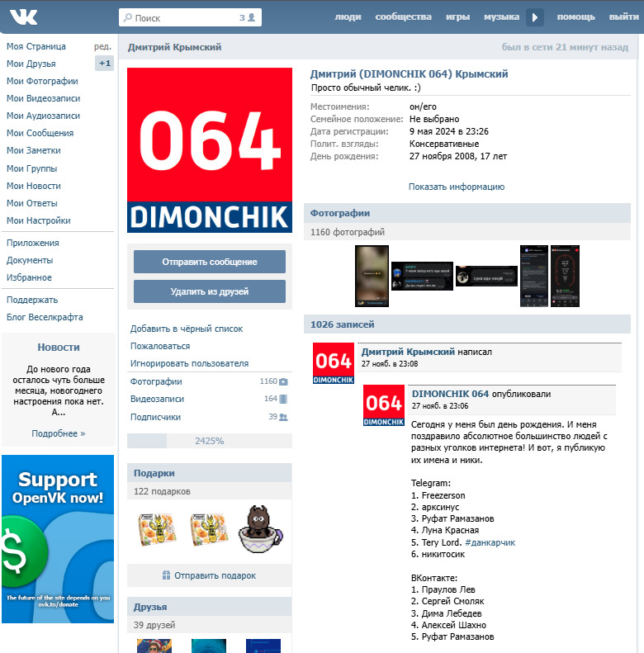The width and height of the screenshot is (644, 653).
Task: Open the cat-in-cup gift image
Action: [261, 529]
